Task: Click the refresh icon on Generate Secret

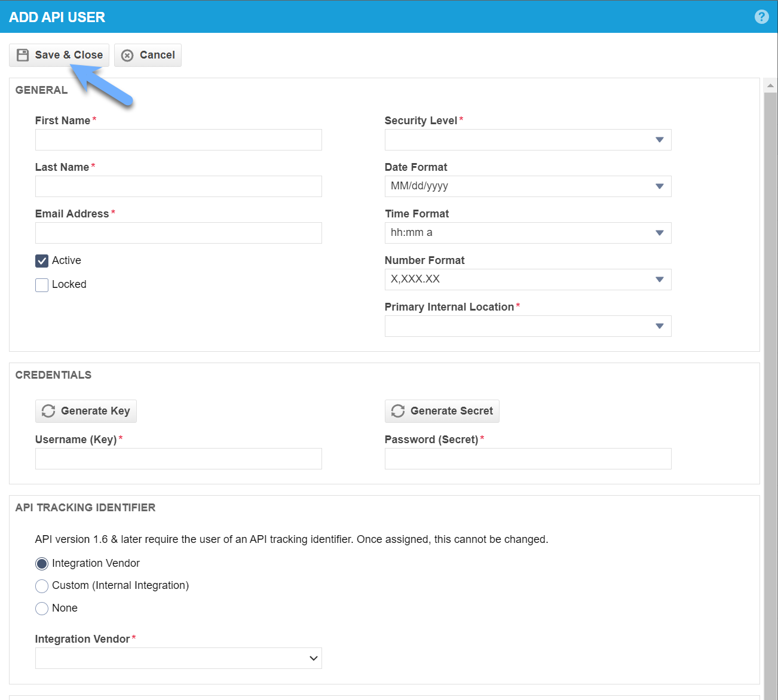Action: pyautogui.click(x=397, y=411)
